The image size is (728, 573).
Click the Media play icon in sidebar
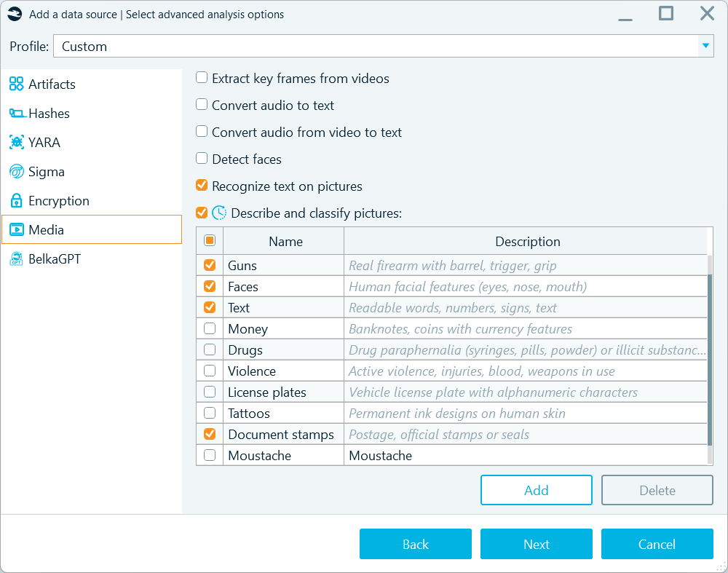pyautogui.click(x=16, y=229)
